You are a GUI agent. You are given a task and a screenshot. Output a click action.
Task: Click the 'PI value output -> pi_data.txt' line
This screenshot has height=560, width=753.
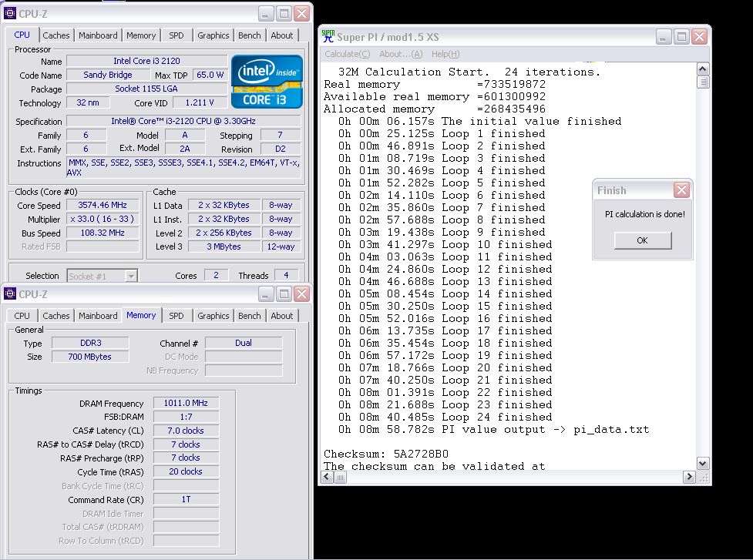tap(493, 430)
